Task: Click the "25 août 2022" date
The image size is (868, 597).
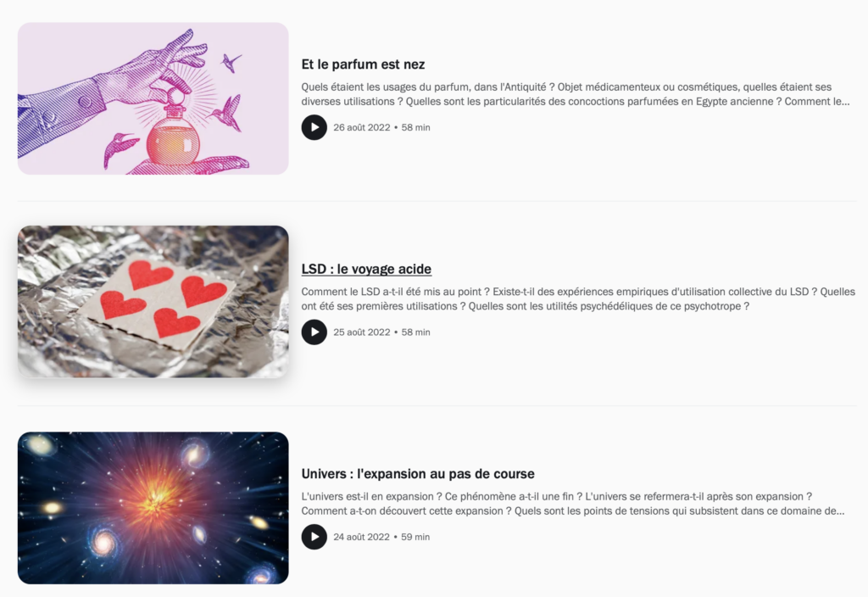Action: pos(361,332)
